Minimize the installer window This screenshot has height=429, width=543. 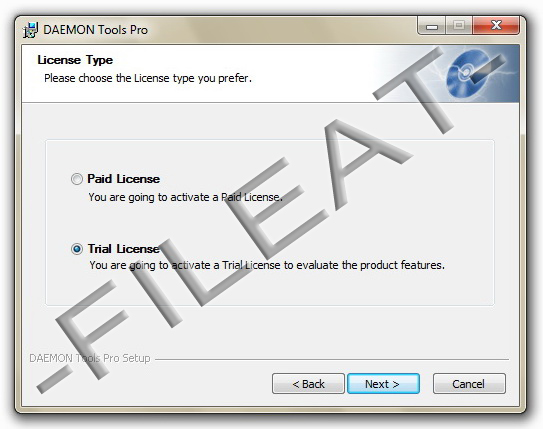coord(431,26)
